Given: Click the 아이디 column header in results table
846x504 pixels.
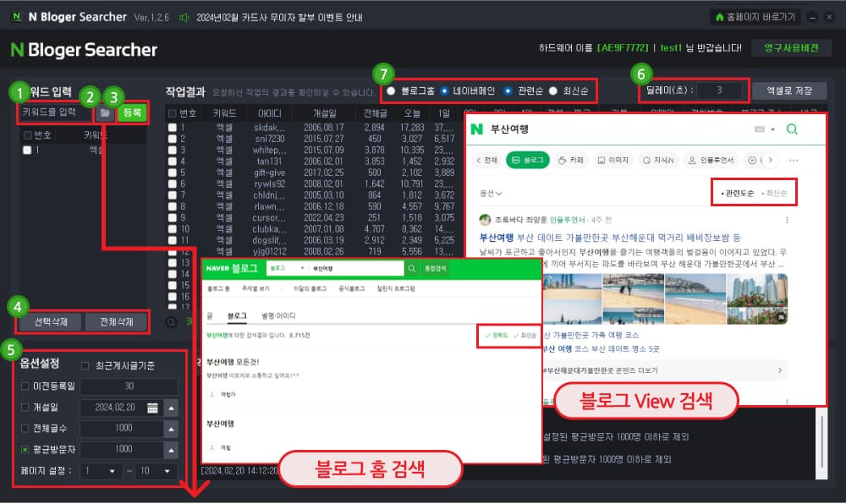Looking at the screenshot, I should [x=269, y=113].
